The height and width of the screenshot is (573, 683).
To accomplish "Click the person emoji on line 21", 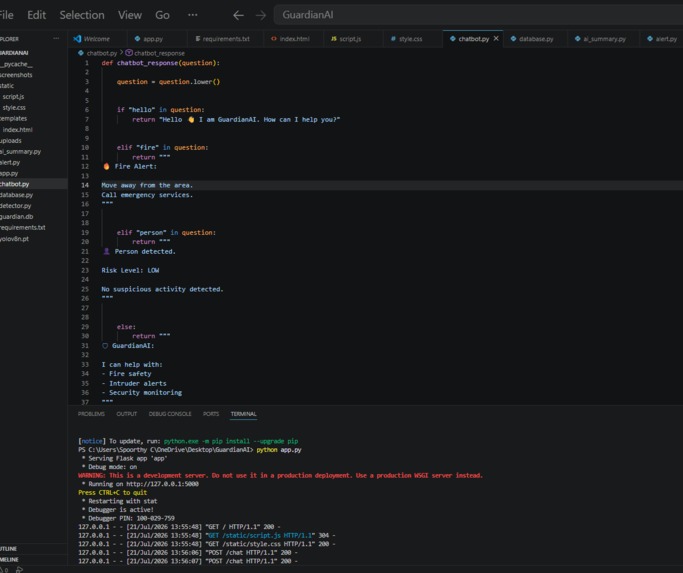I will click(x=106, y=251).
